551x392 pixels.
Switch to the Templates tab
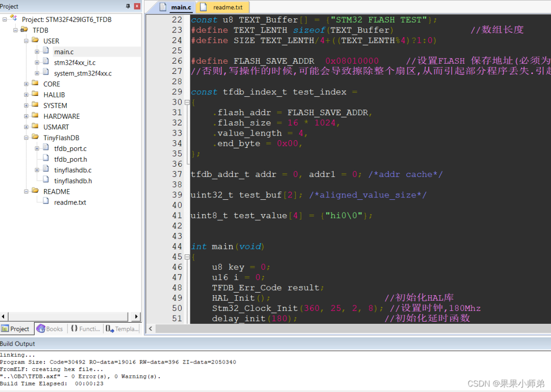[122, 329]
